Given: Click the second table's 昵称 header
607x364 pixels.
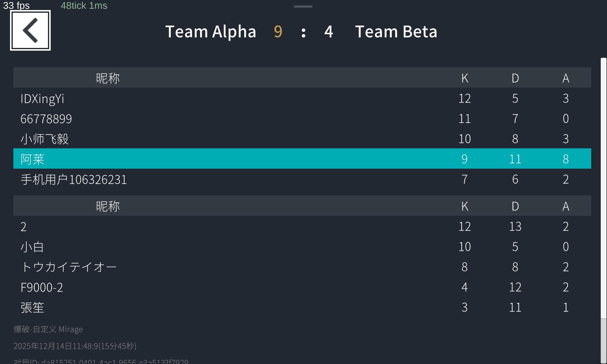Looking at the screenshot, I should 108,206.
